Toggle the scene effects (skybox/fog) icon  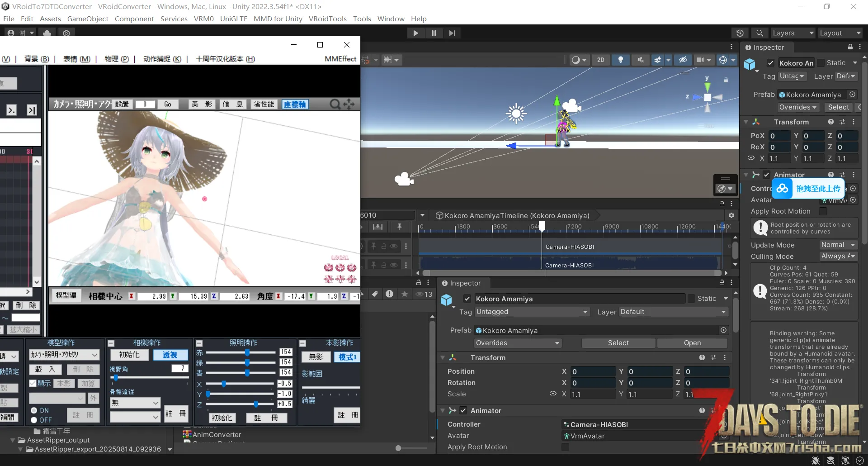click(658, 60)
